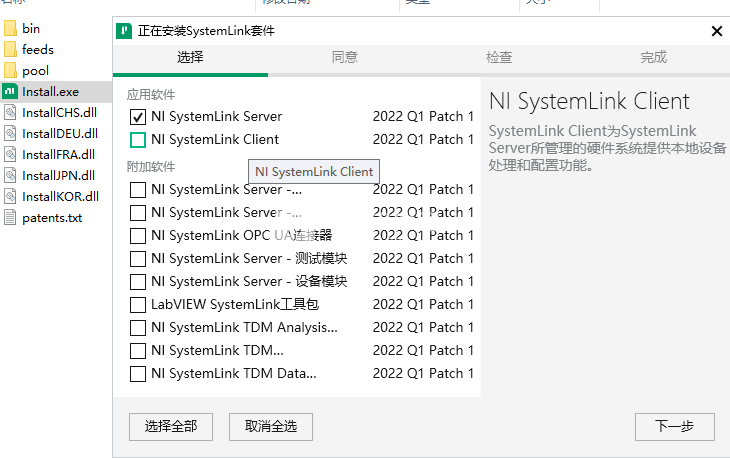Click the patents.txt document icon
This screenshot has height=458, width=730.
(x=10, y=218)
